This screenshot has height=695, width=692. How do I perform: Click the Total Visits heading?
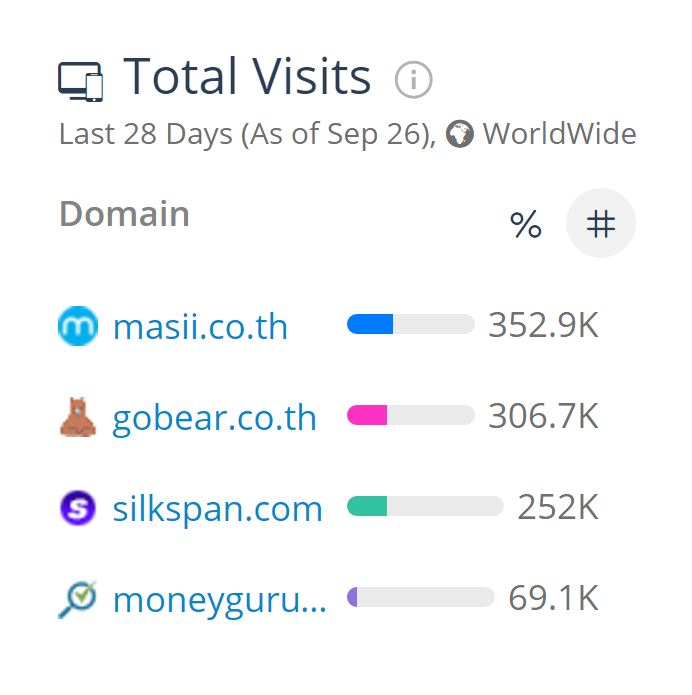(x=247, y=78)
